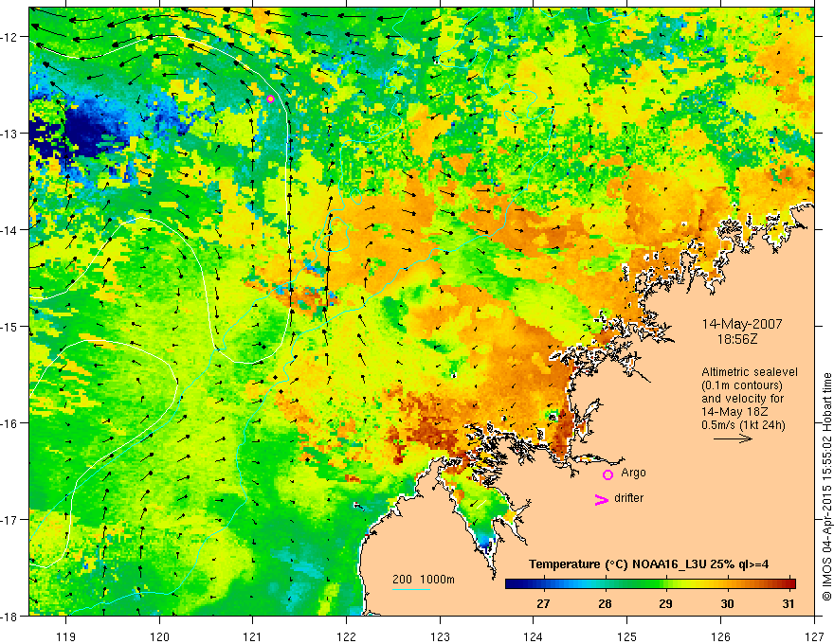
Task: Click the '14-May 18Z' text
Action: 734,412
